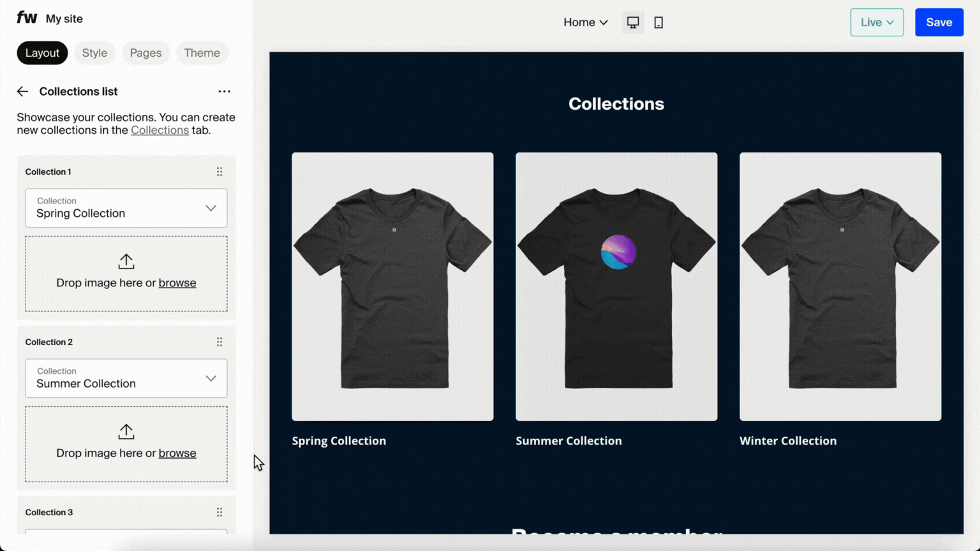The width and height of the screenshot is (980, 551).
Task: Click the fw site logo
Action: (27, 18)
